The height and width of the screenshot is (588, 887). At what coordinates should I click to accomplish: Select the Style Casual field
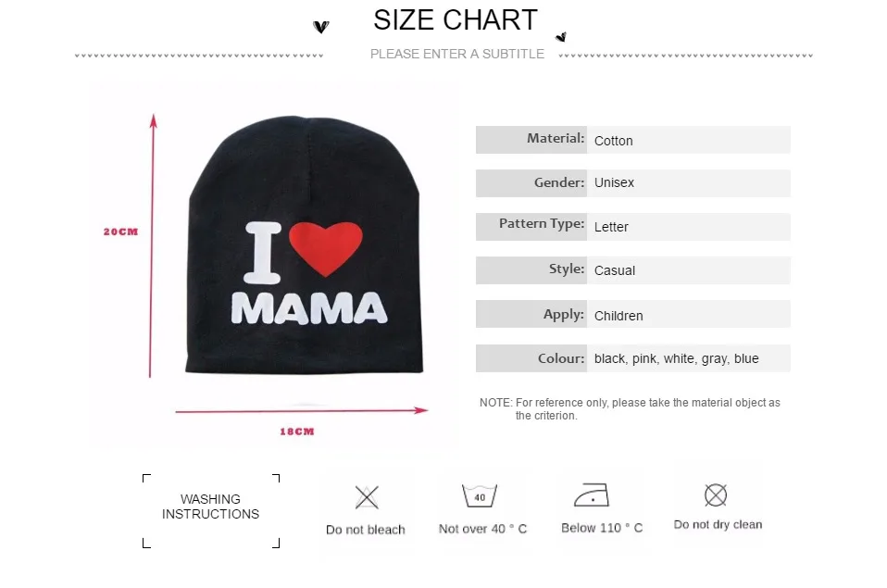[x=689, y=270]
